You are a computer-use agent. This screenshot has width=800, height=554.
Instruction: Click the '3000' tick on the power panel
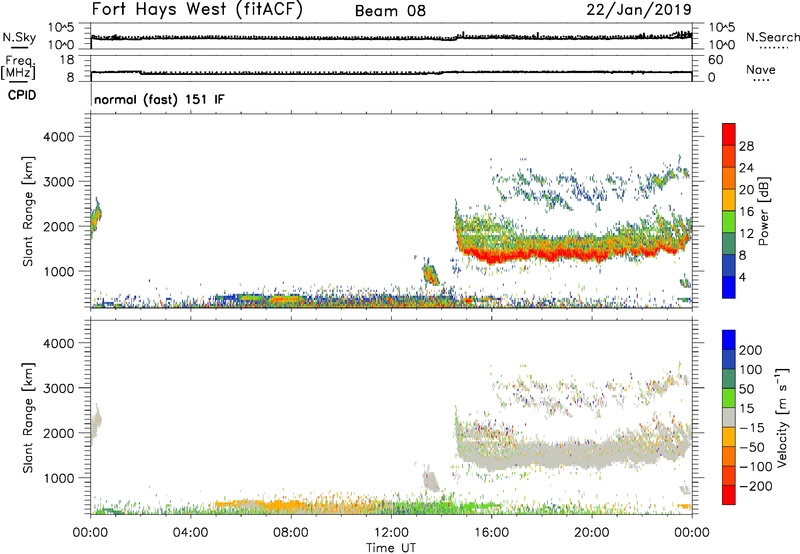pos(58,182)
